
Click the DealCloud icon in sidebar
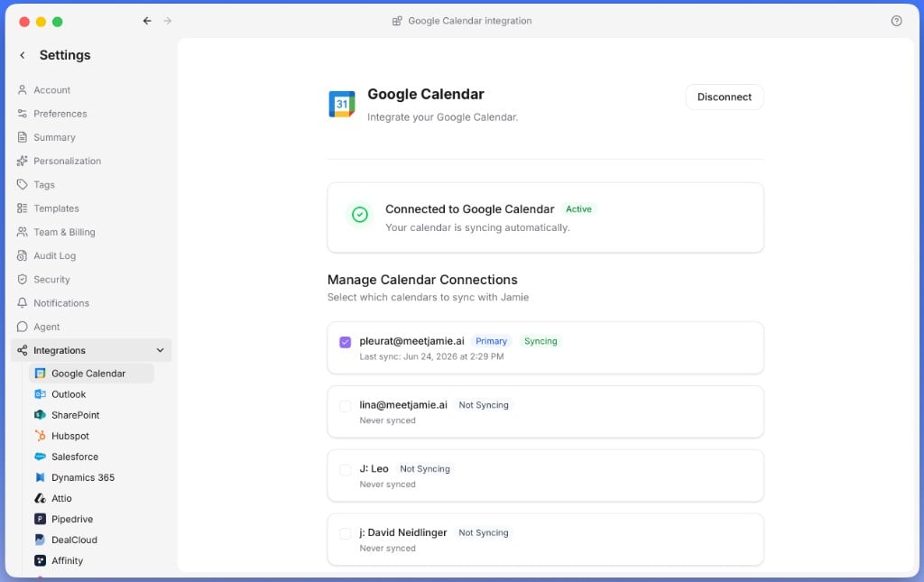pos(40,540)
